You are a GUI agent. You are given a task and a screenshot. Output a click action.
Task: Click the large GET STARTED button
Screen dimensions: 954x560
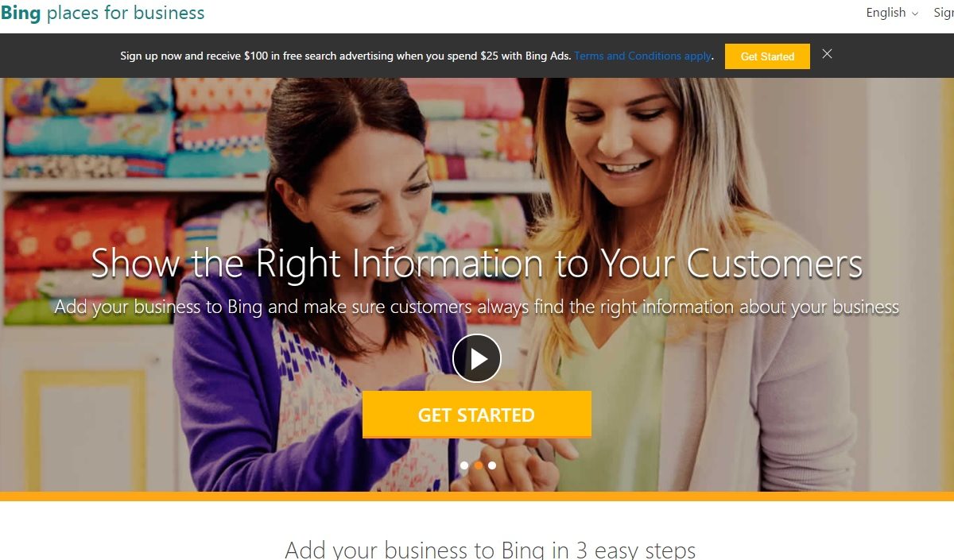pos(477,415)
